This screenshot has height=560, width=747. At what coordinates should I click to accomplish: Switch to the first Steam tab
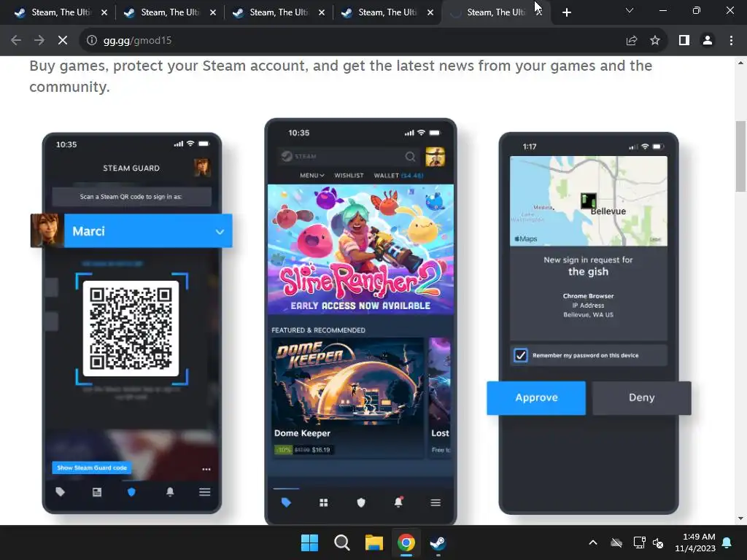coord(59,12)
